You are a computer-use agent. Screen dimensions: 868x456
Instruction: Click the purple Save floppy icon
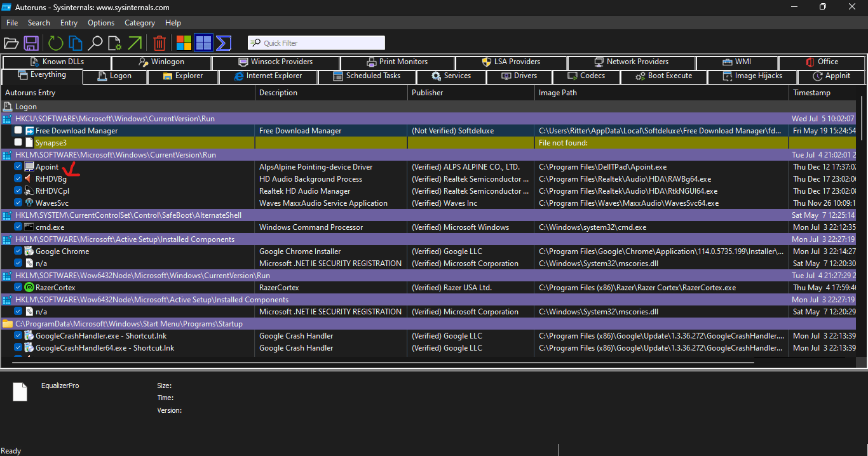coord(31,43)
